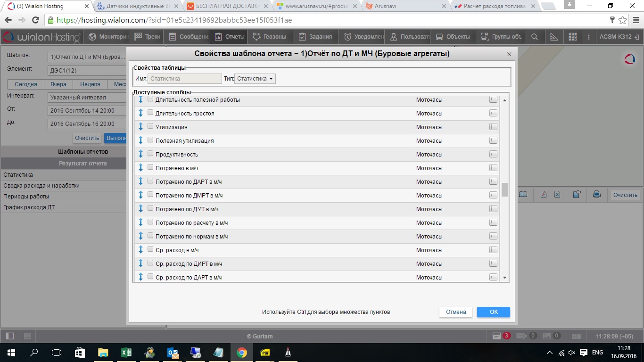The height and width of the screenshot is (362, 644).
Task: Enable the Длительность простоя checkbox
Action: [150, 113]
